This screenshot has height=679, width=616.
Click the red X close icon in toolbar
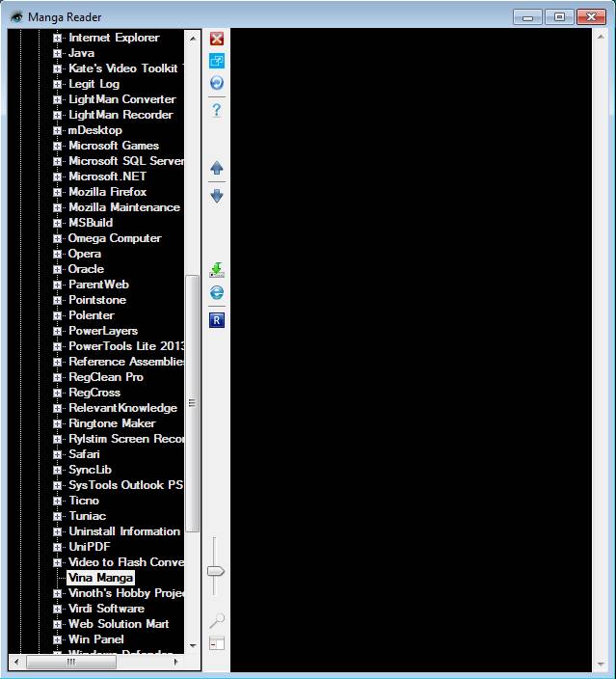(217, 39)
